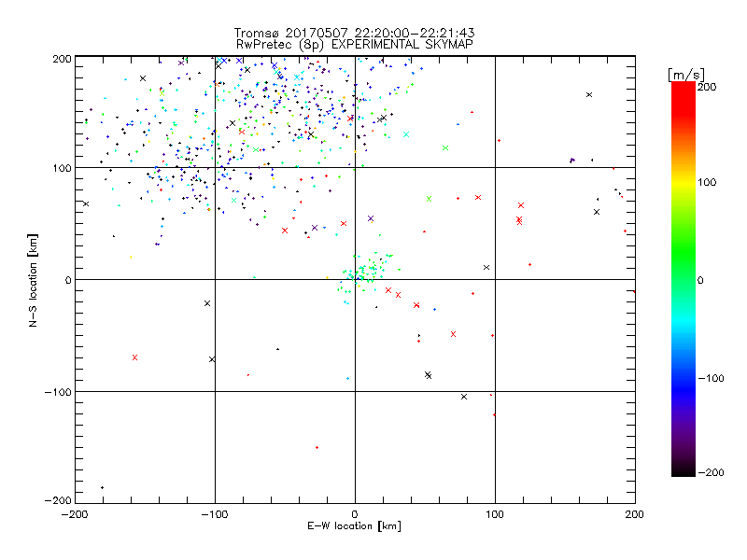The width and height of the screenshot is (747, 560).
Task: Click colorbar tick label "100"
Action: coord(707,182)
